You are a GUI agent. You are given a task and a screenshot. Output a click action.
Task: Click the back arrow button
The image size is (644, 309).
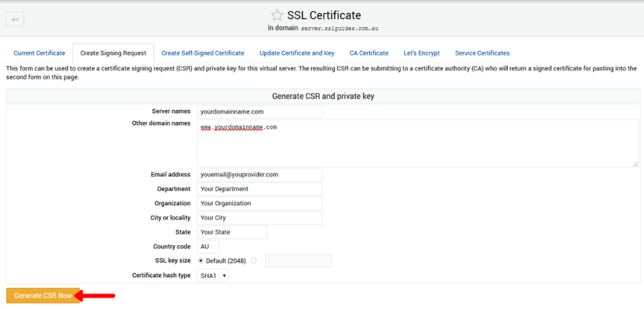coord(15,20)
